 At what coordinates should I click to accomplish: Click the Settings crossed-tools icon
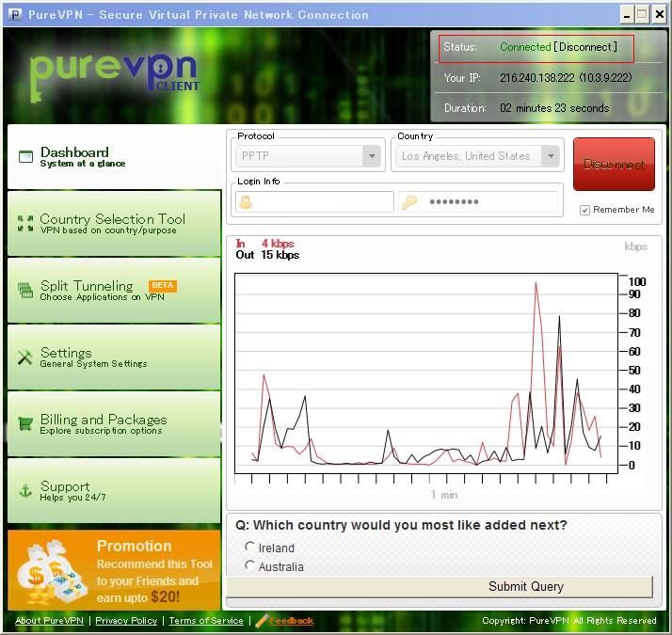(x=25, y=357)
